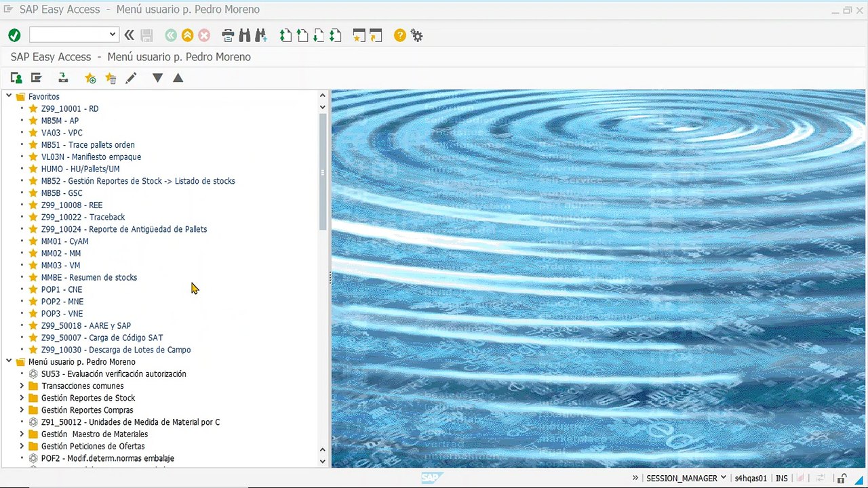This screenshot has width=868, height=488.
Task: Click the Change Favorites pencil icon
Action: pyautogui.click(x=131, y=78)
